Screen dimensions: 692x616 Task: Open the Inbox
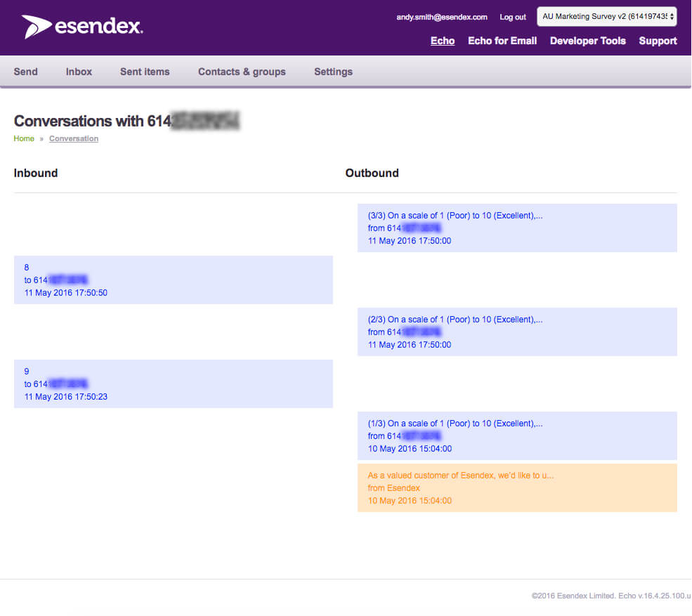[x=79, y=72]
